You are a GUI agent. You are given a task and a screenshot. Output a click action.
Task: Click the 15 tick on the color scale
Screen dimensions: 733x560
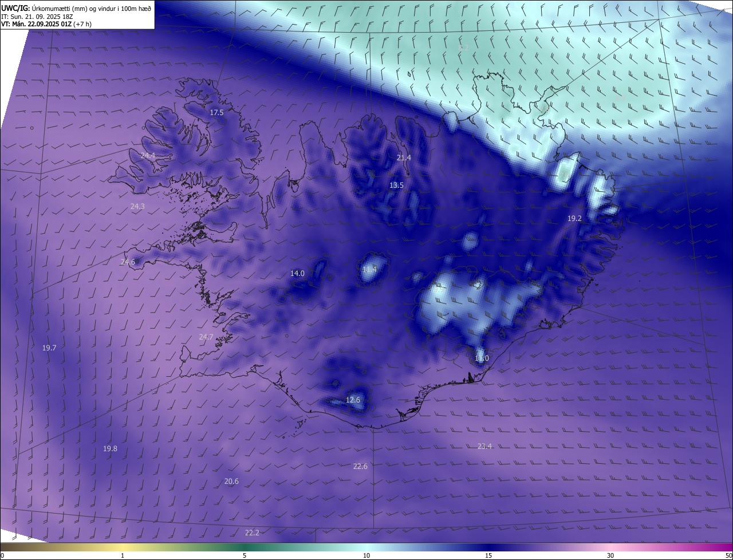pyautogui.click(x=488, y=555)
